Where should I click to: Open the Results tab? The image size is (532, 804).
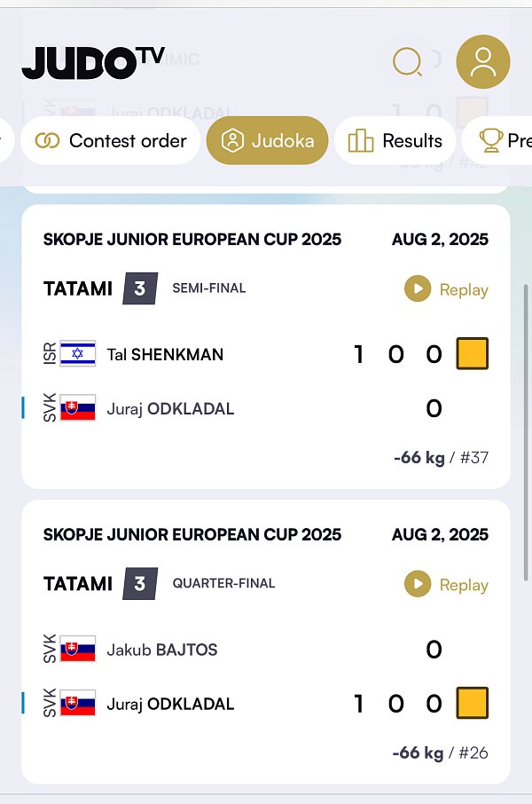[x=395, y=140]
